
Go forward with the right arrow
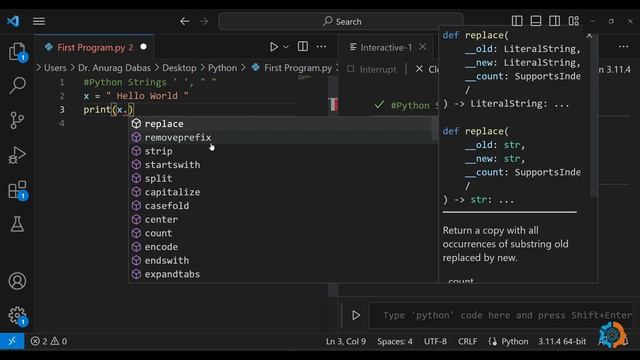coord(204,21)
